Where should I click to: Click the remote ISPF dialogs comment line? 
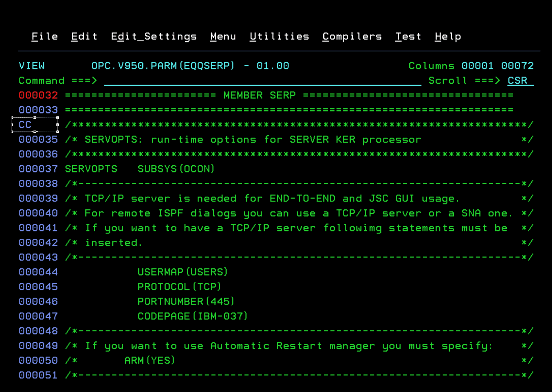[298, 213]
